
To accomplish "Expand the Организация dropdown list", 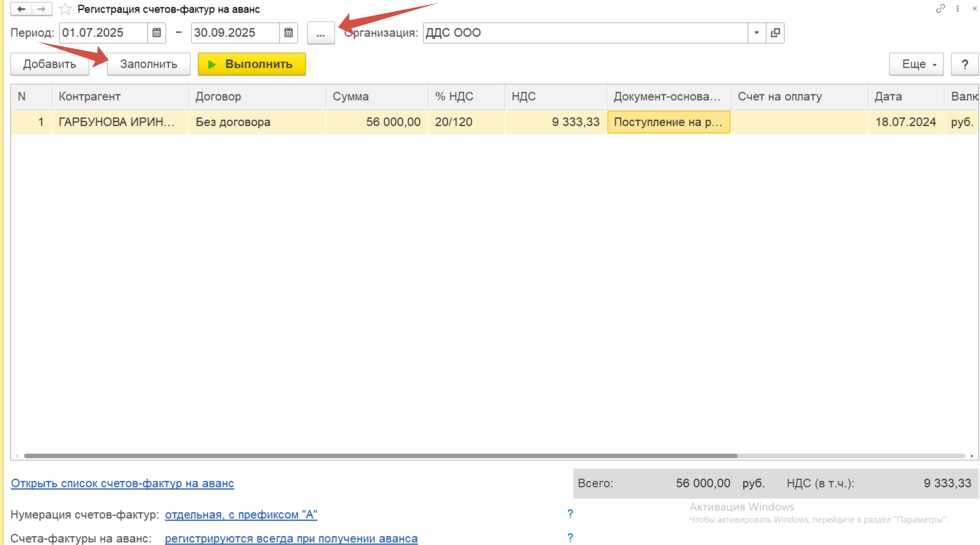I will coord(757,33).
